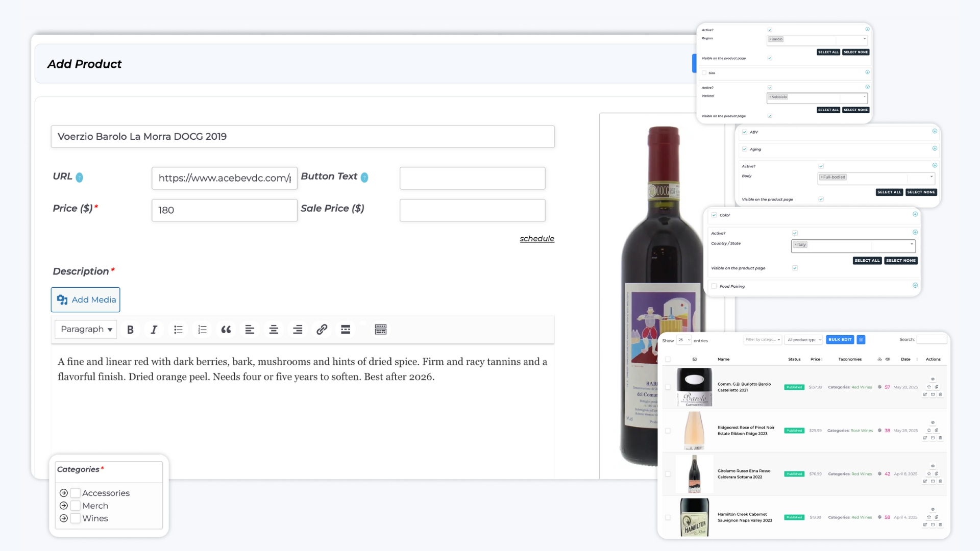Open the Paragraph format dropdown
Screen dimensions: 980x551
tap(86, 330)
